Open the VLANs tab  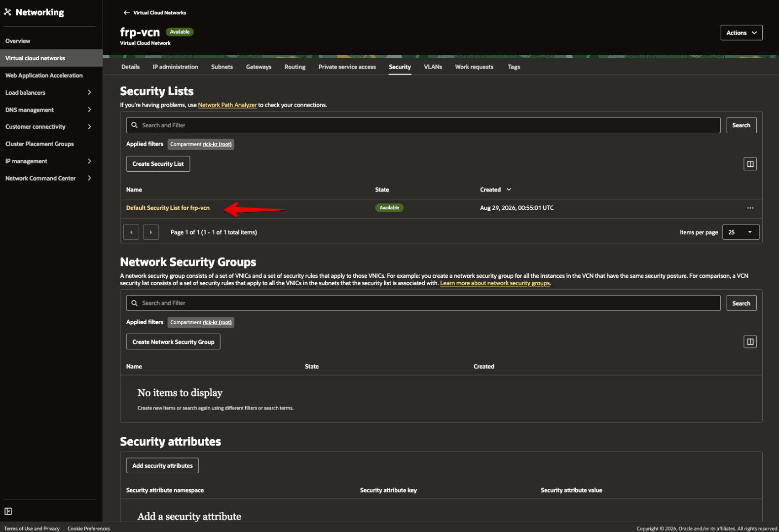coord(433,67)
